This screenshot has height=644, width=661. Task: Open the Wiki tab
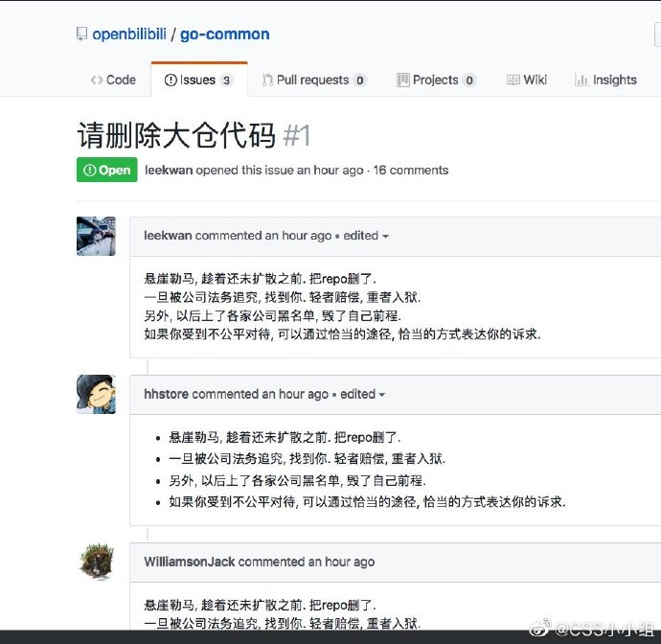pos(527,80)
